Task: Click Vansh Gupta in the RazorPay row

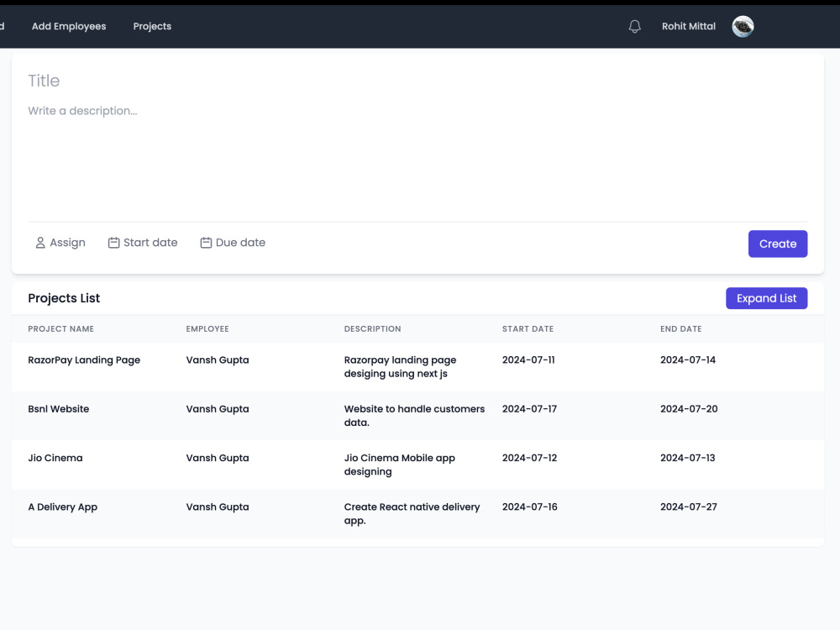Action: coord(218,360)
